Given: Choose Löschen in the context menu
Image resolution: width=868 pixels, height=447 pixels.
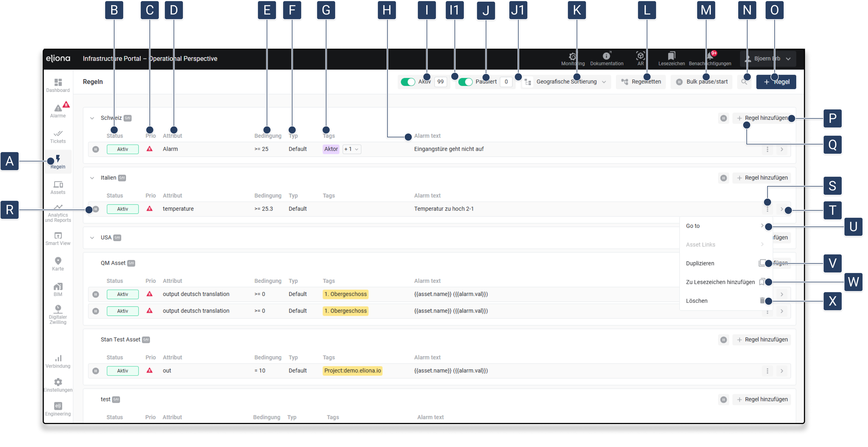Looking at the screenshot, I should pyautogui.click(x=697, y=301).
